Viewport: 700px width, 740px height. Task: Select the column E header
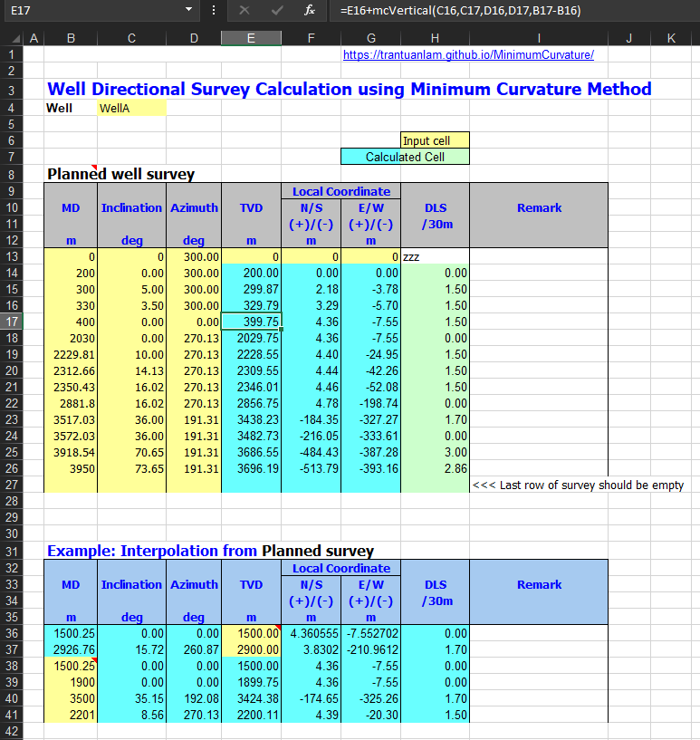tap(251, 38)
